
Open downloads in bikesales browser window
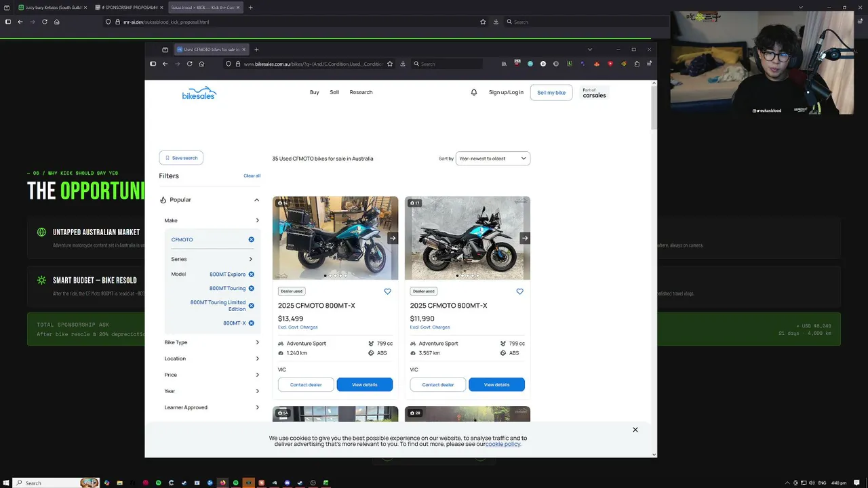pos(403,64)
